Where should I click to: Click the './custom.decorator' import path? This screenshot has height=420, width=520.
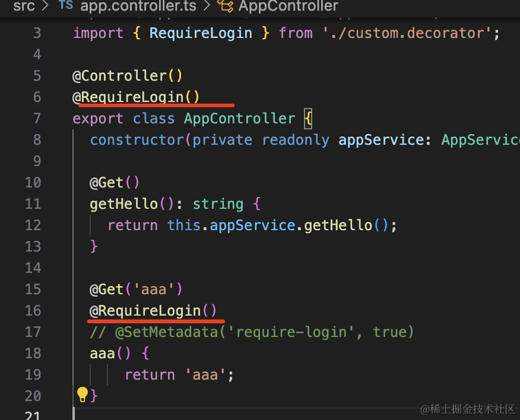point(407,33)
